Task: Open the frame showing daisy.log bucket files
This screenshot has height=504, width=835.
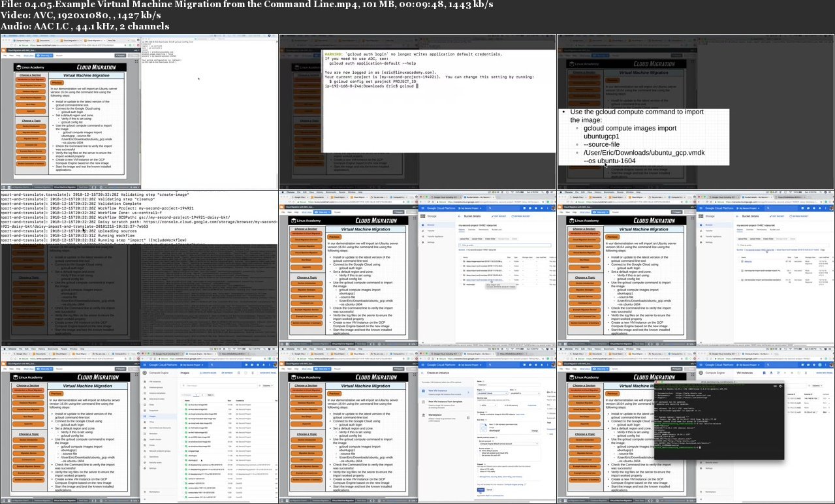Action: (x=696, y=268)
